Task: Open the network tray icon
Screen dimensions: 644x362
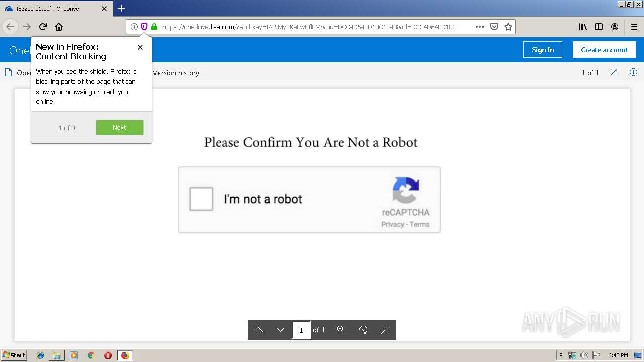Action: click(x=572, y=355)
